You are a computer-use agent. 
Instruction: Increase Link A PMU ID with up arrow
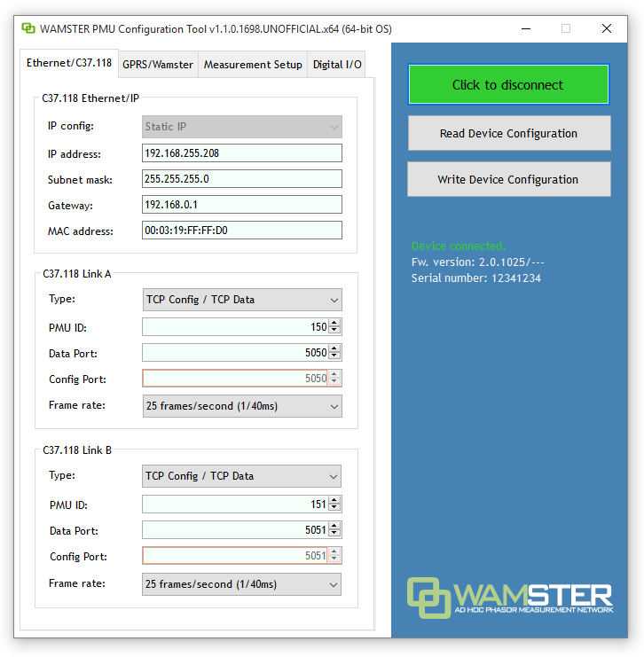point(334,323)
